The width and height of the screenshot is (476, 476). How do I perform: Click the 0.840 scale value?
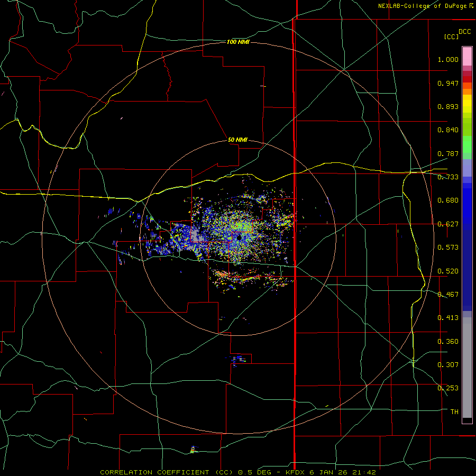tap(448, 130)
